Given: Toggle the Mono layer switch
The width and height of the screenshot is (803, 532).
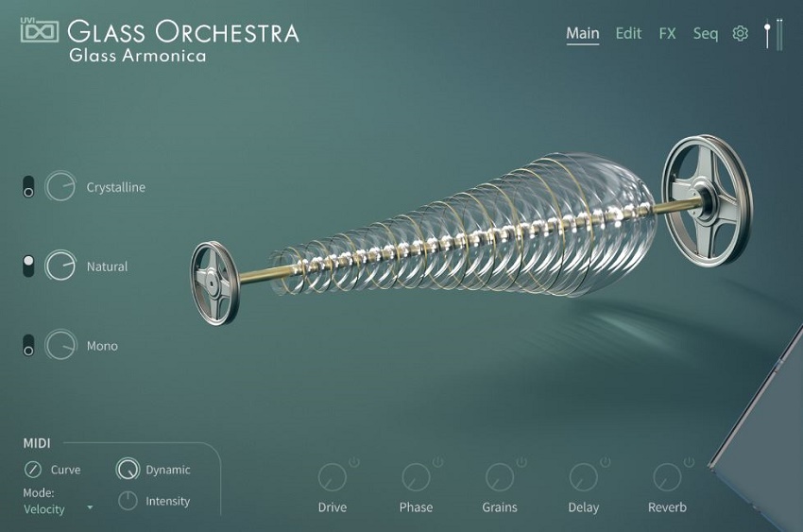Looking at the screenshot, I should coord(28,345).
